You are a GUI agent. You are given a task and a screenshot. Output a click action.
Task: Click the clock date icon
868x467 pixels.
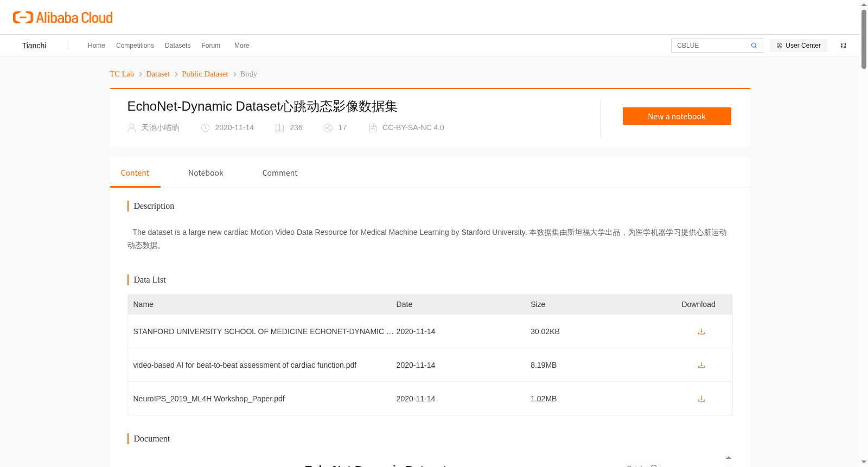(x=205, y=128)
